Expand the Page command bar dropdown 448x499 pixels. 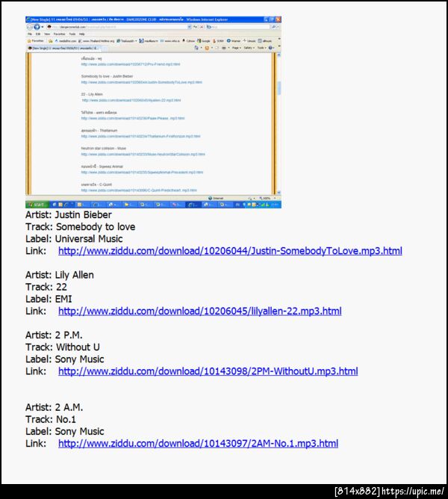236,48
